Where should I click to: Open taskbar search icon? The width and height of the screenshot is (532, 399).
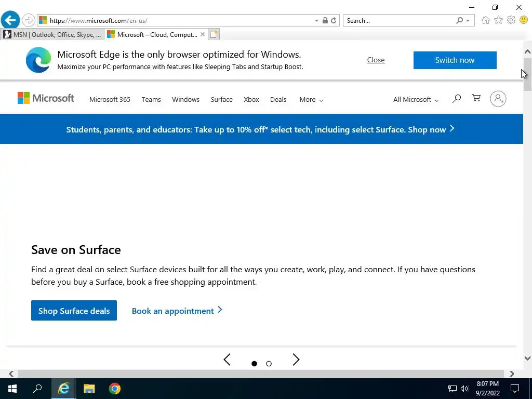37,389
